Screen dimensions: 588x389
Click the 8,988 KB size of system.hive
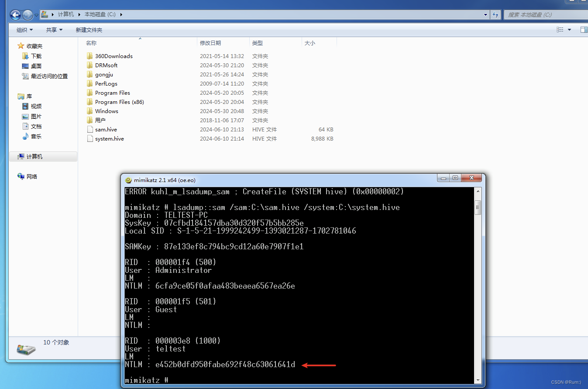coord(322,138)
